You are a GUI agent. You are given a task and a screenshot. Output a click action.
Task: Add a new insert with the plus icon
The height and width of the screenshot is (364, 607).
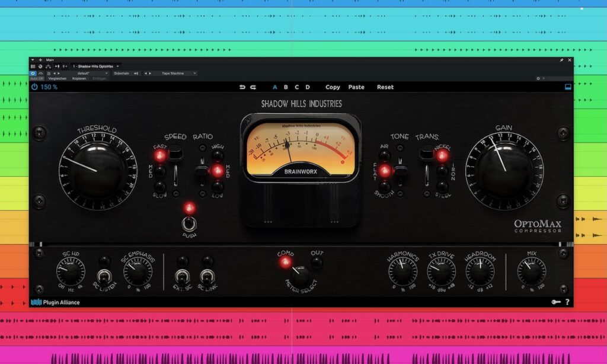pos(40,60)
